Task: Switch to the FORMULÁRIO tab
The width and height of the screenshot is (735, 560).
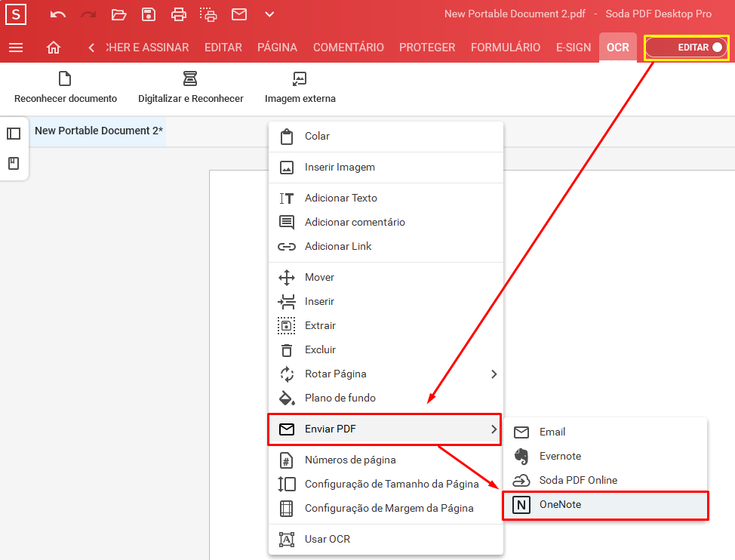Action: click(506, 48)
